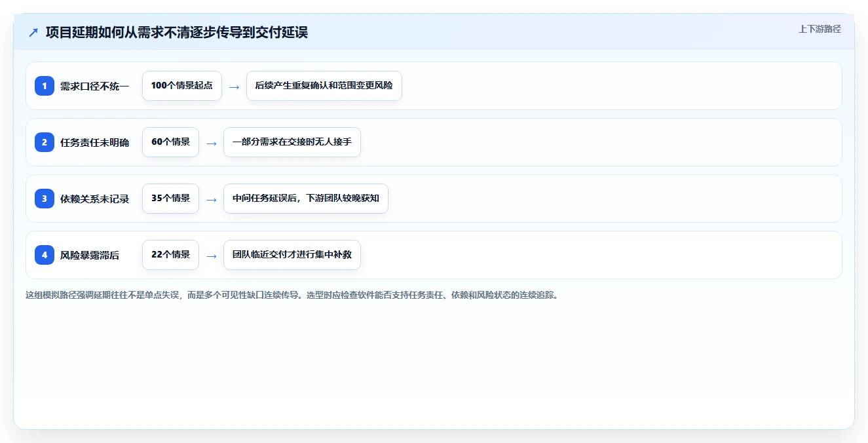This screenshot has height=443, width=868.
Task: Click the 需求口径不统一 step label
Action: coord(94,86)
